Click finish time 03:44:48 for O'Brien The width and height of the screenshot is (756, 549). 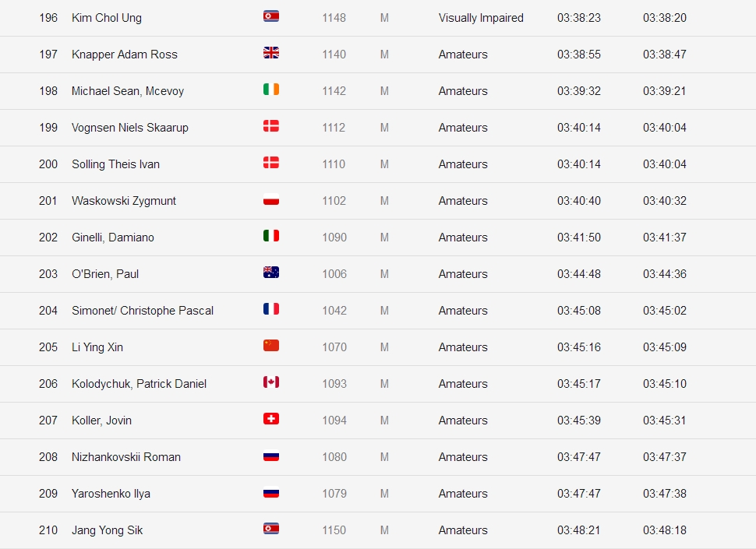578,274
